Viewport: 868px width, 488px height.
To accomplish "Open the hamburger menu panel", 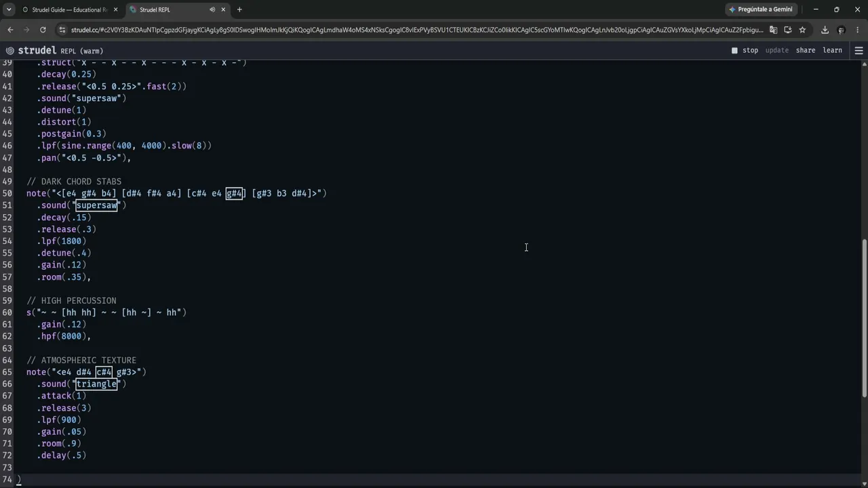I will coord(859,51).
